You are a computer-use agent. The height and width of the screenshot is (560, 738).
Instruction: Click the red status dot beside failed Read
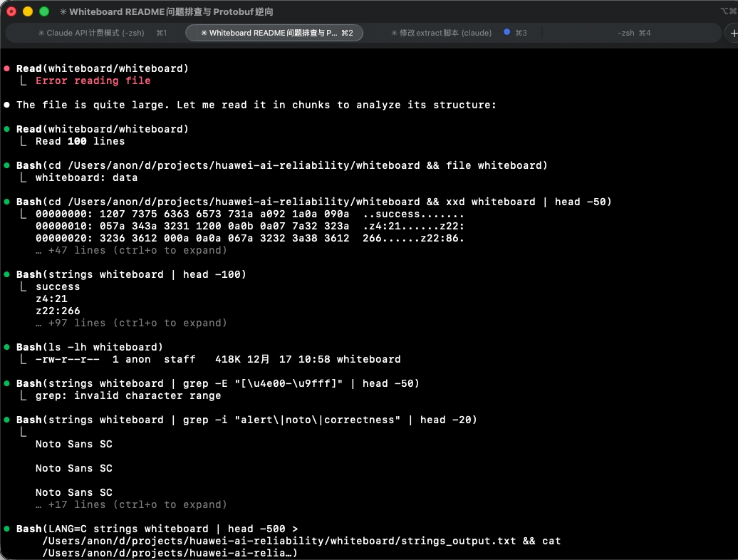coord(6,68)
